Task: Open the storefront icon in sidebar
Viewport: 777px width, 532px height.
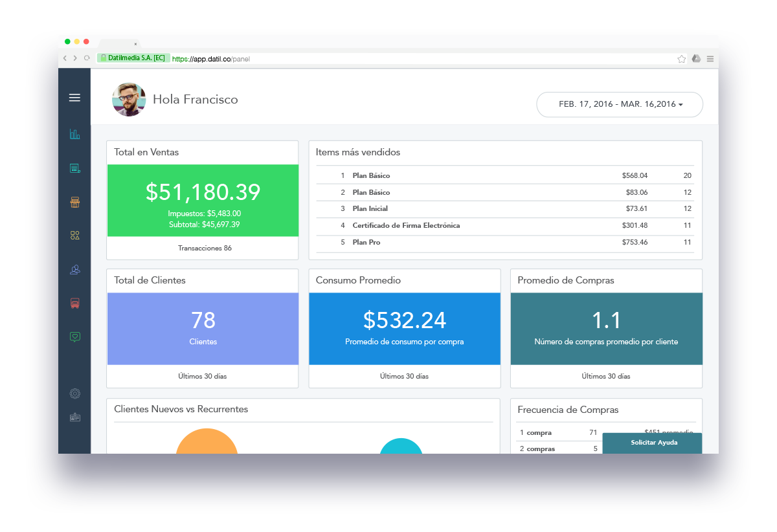Action: (x=74, y=202)
